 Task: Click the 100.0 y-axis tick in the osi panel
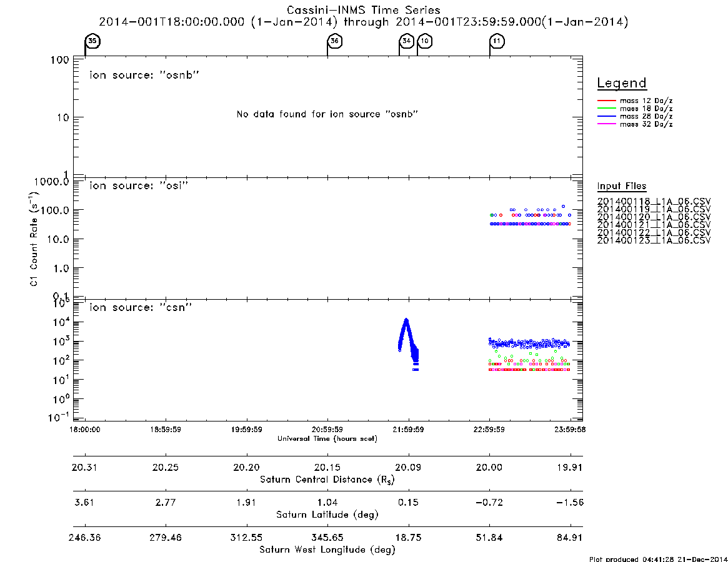(56, 210)
